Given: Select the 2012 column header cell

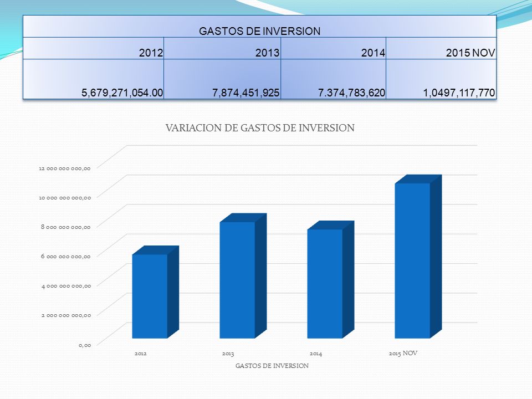Looking at the screenshot, I should point(93,48).
